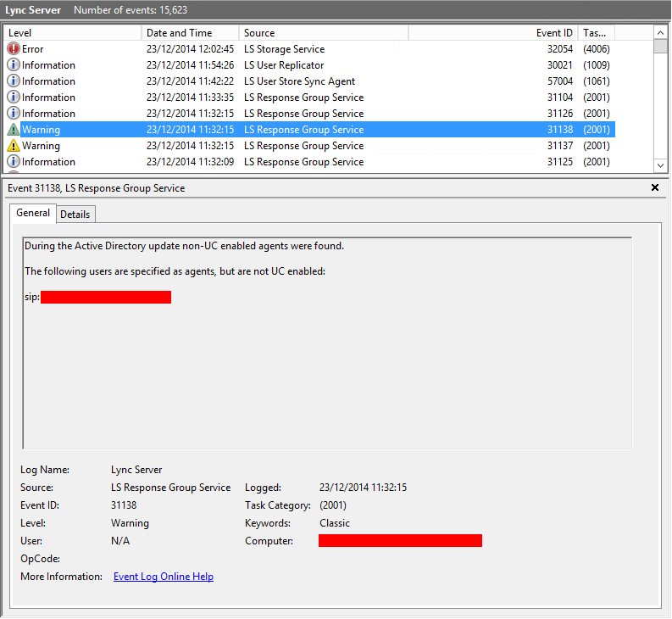The height and width of the screenshot is (619, 672).
Task: Click the selected event ID 31138 cell
Action: click(559, 130)
